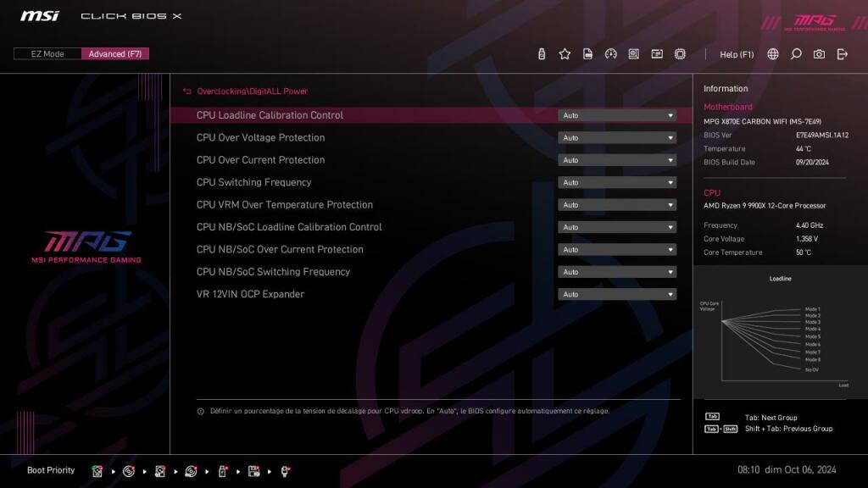Open the Hardware Monitor gauge icon
This screenshot has height=488, width=868.
[x=611, y=53]
